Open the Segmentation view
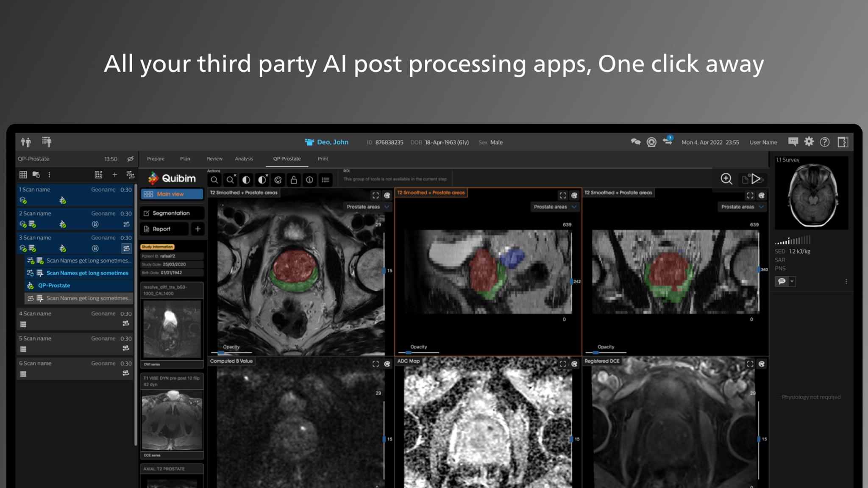The image size is (868, 488). coord(172,213)
